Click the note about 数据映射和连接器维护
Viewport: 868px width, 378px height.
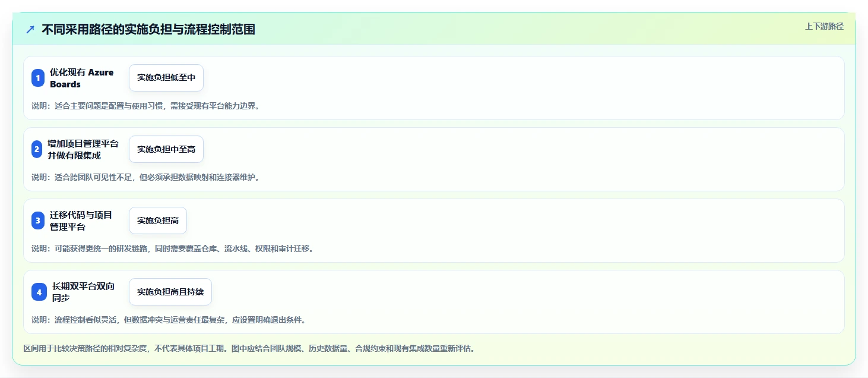[x=145, y=177]
